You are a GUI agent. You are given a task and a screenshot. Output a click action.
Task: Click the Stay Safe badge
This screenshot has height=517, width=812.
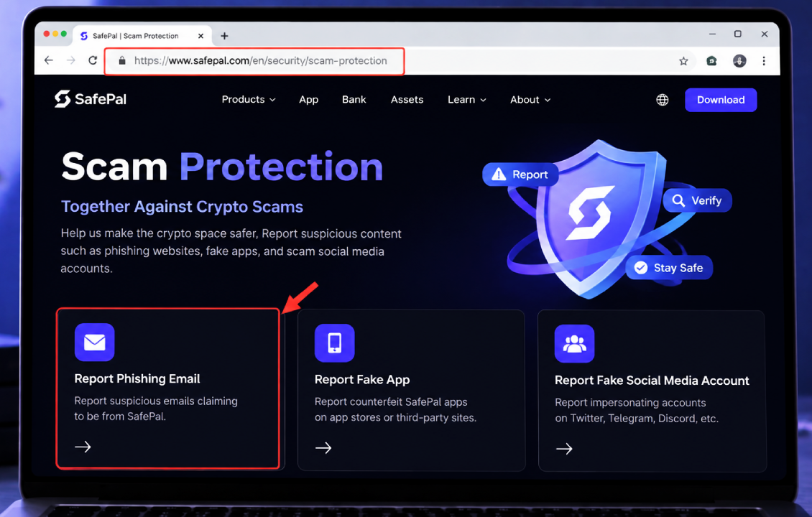669,268
